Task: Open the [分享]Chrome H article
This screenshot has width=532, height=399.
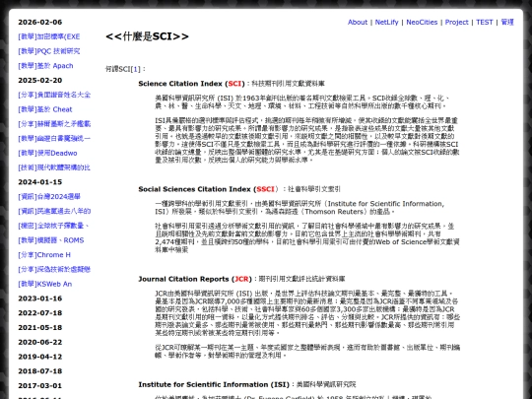Action: pos(44,255)
